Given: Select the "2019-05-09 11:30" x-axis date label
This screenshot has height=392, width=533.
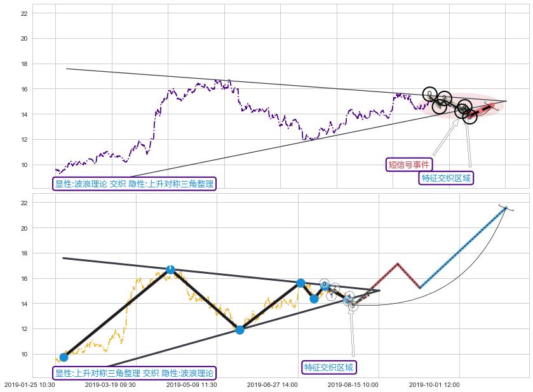Looking at the screenshot, I should 191,384.
